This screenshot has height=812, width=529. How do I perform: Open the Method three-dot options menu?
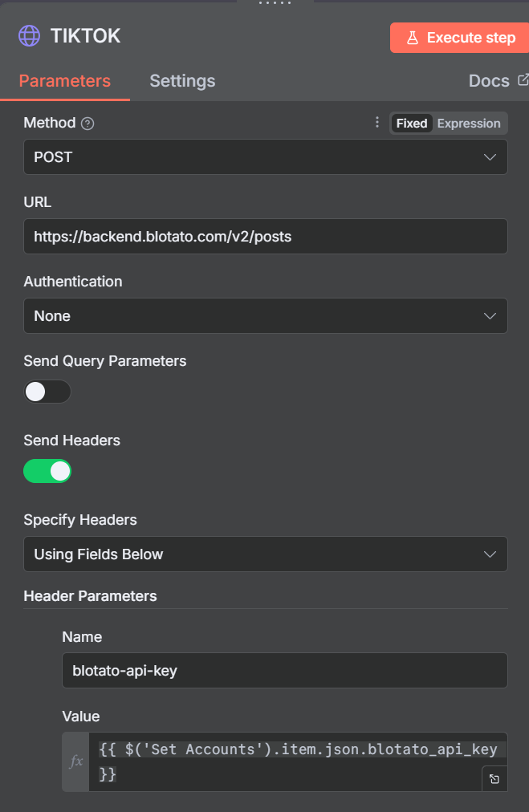(377, 122)
